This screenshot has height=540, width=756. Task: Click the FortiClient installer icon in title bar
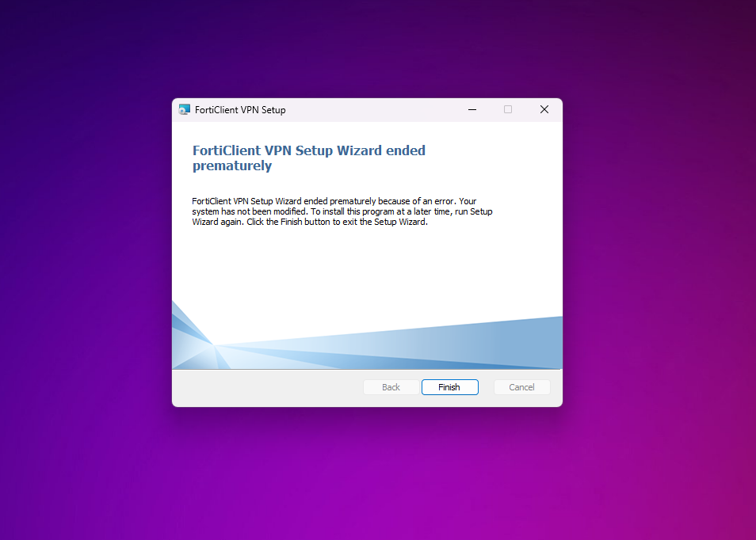tap(184, 110)
